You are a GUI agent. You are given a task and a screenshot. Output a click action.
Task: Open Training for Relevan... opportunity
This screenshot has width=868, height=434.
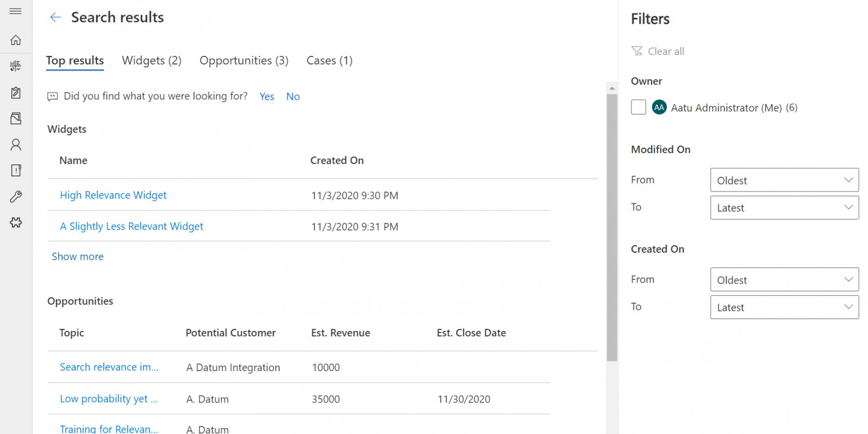click(x=109, y=429)
